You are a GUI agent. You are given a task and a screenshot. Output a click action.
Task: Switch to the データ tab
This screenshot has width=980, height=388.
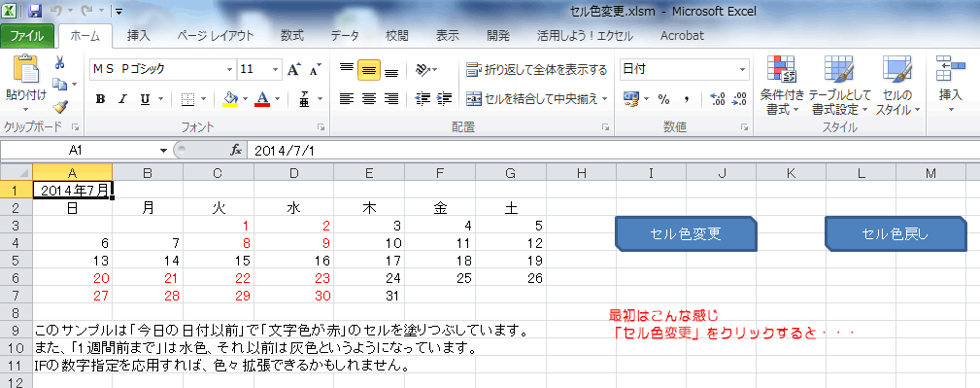(345, 36)
